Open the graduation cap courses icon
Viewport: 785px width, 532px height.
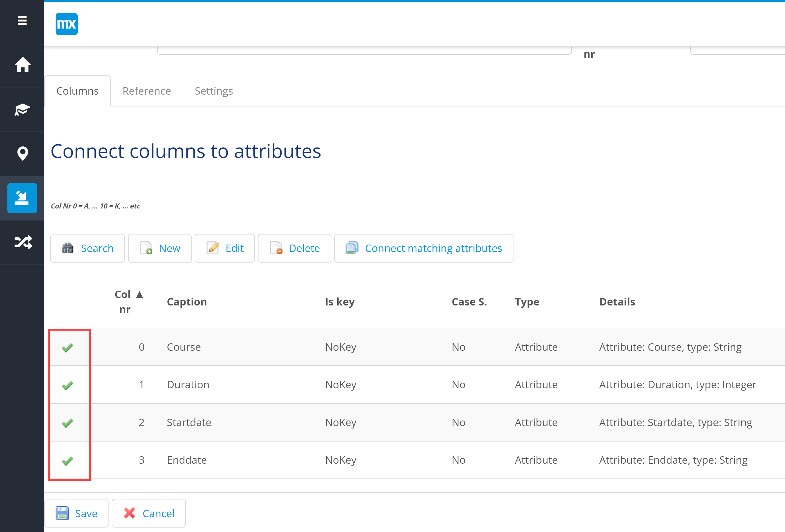tap(22, 109)
